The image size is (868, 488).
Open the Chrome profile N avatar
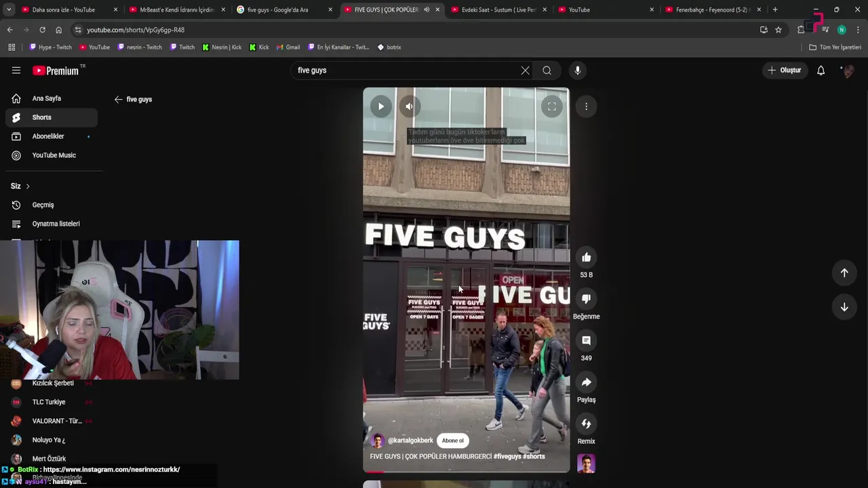click(842, 30)
